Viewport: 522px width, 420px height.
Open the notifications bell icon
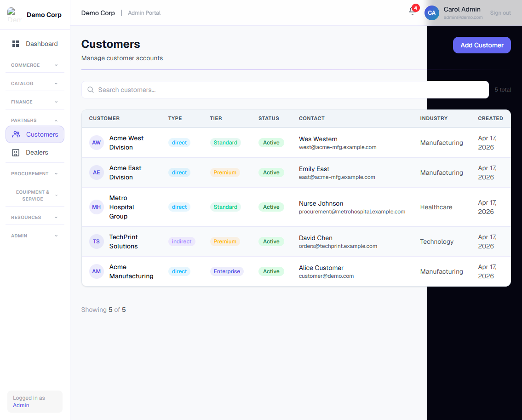point(412,12)
